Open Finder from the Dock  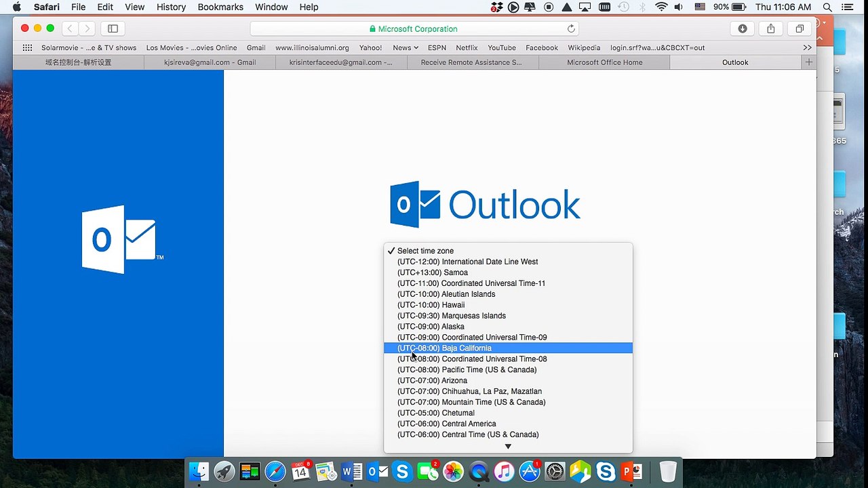199,471
